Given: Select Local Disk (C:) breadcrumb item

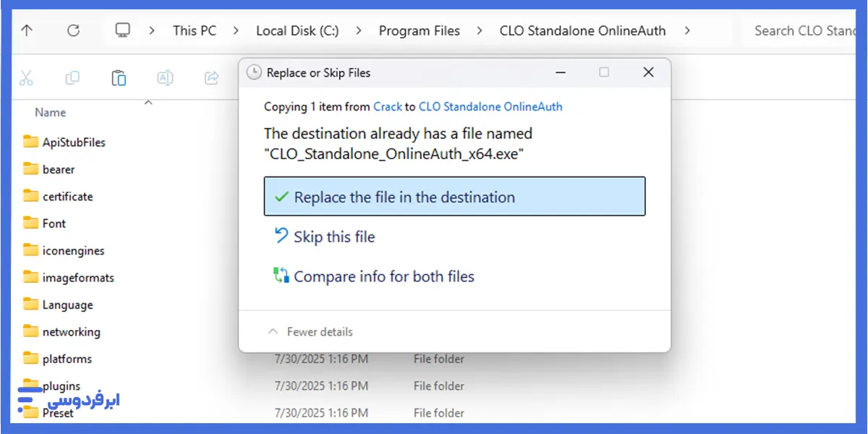Looking at the screenshot, I should click(297, 30).
